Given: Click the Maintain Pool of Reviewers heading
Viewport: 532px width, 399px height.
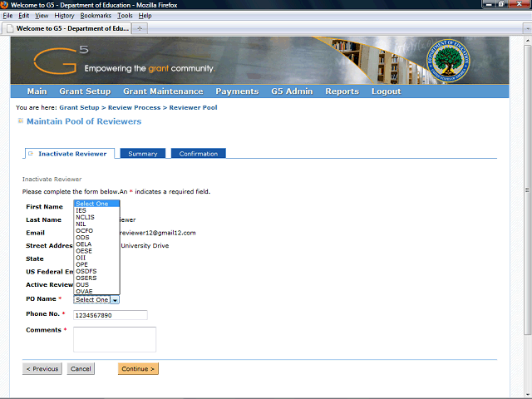Looking at the screenshot, I should click(84, 121).
